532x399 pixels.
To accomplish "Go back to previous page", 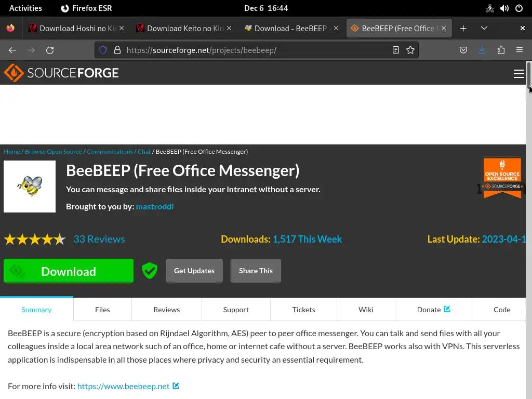I will point(12,50).
